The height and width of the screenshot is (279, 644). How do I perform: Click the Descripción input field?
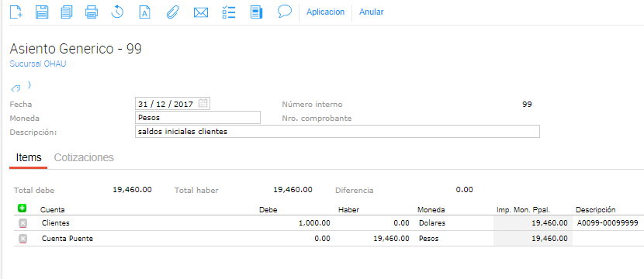click(x=338, y=132)
